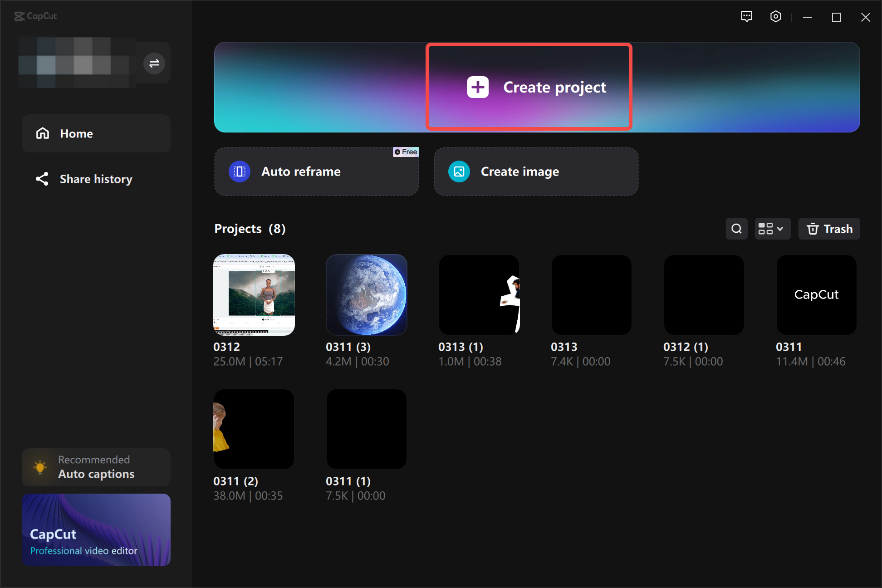Viewport: 882px width, 588px height.
Task: Open the Trash
Action: point(829,228)
